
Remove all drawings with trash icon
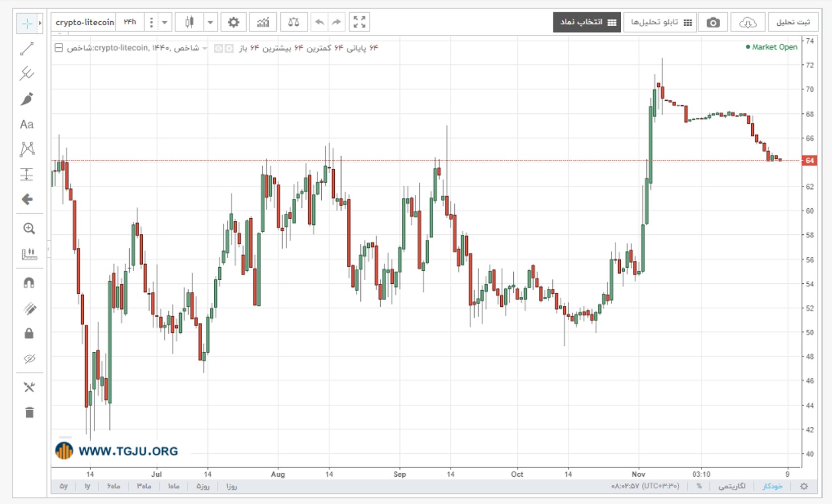[29, 413]
